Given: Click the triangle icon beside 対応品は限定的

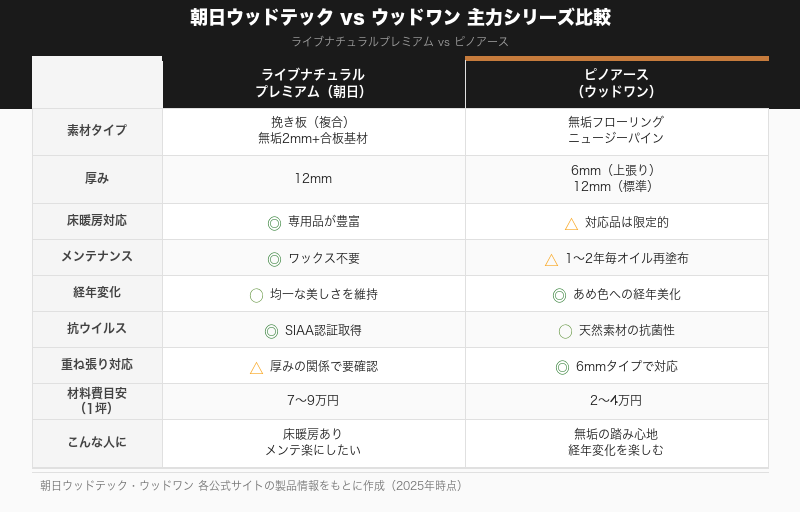Looking at the screenshot, I should click(x=571, y=223).
